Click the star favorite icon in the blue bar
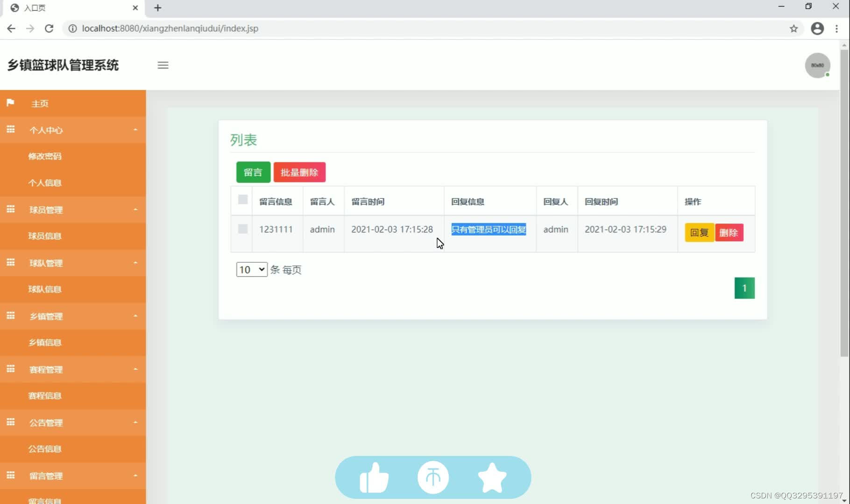850x504 pixels. click(x=492, y=477)
